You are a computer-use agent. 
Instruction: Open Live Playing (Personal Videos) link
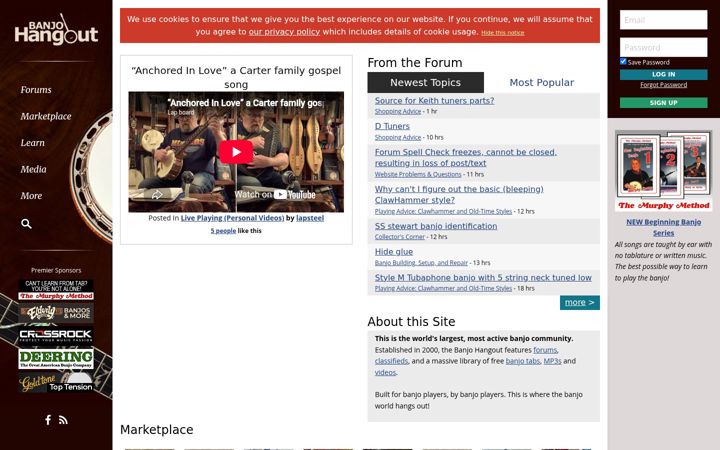232,218
